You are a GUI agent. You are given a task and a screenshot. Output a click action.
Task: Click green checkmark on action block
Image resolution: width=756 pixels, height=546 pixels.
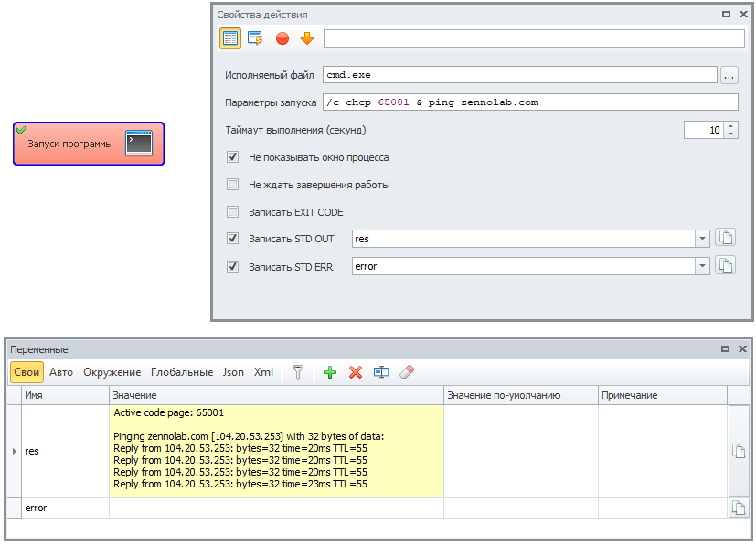21,129
